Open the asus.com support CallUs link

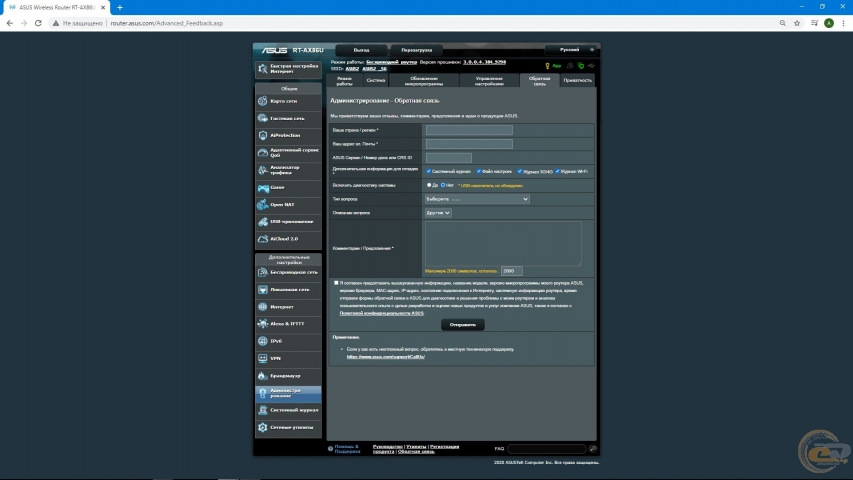[x=386, y=357]
